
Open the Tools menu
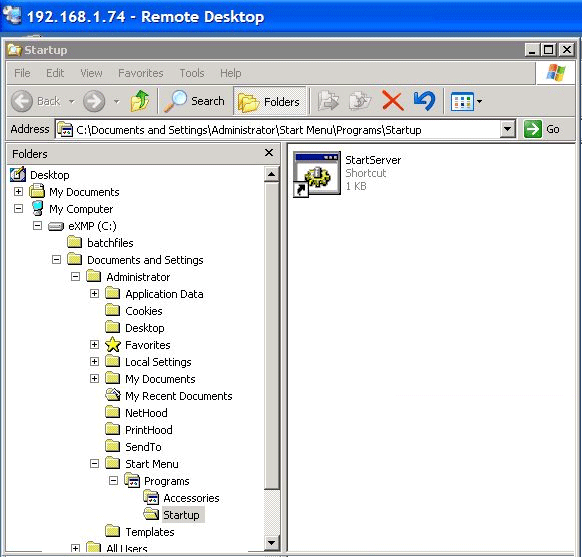pos(192,73)
